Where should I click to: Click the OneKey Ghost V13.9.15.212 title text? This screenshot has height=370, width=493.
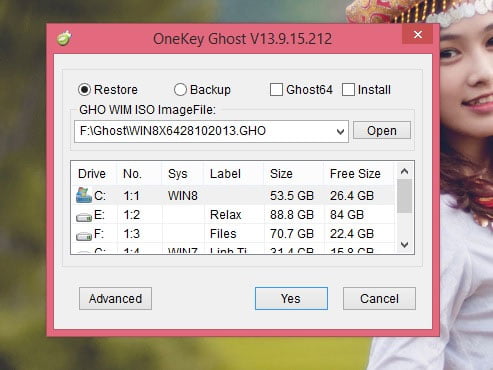(x=242, y=39)
